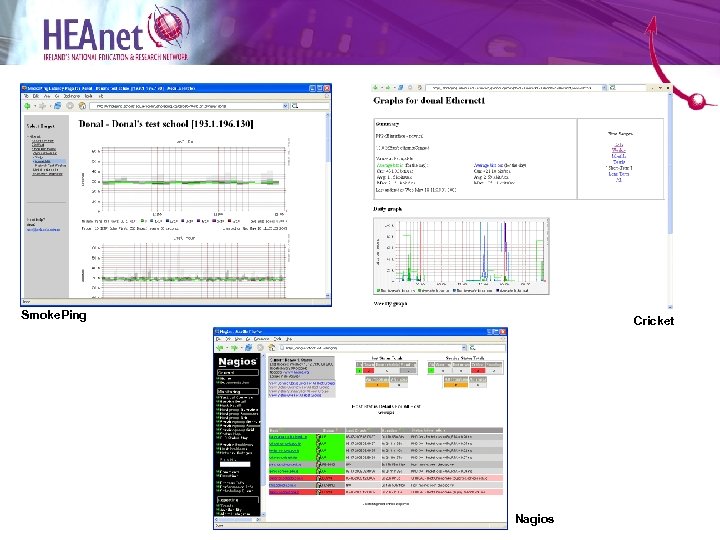This screenshot has width=720, height=540.
Task: Click Long-Term time range link in Cricket
Action: pyautogui.click(x=619, y=174)
